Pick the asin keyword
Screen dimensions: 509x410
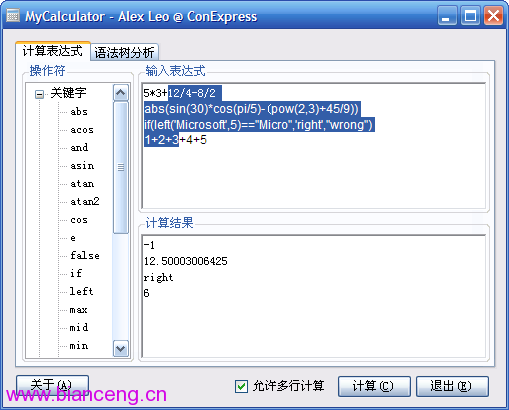click(x=82, y=165)
